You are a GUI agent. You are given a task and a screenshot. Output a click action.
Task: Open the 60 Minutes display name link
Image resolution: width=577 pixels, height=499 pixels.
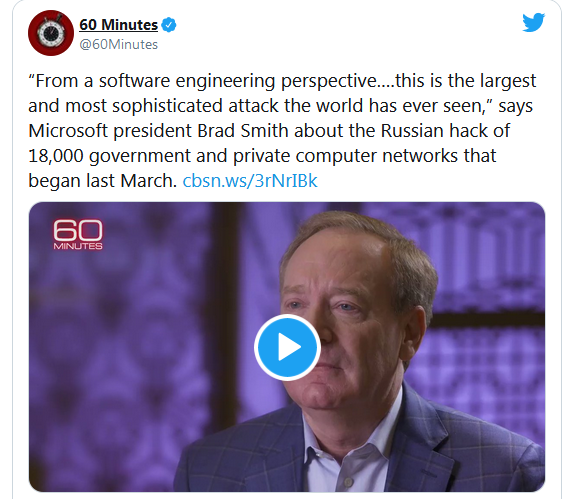click(x=118, y=25)
